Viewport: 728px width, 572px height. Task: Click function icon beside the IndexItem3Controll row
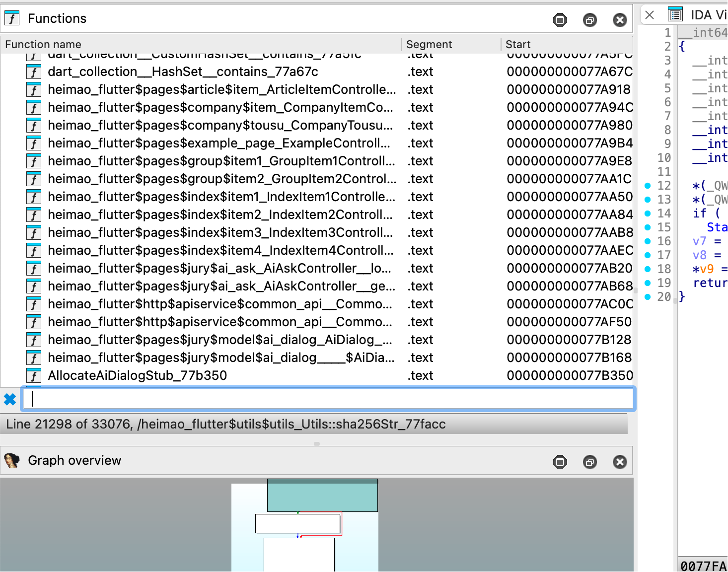point(33,233)
